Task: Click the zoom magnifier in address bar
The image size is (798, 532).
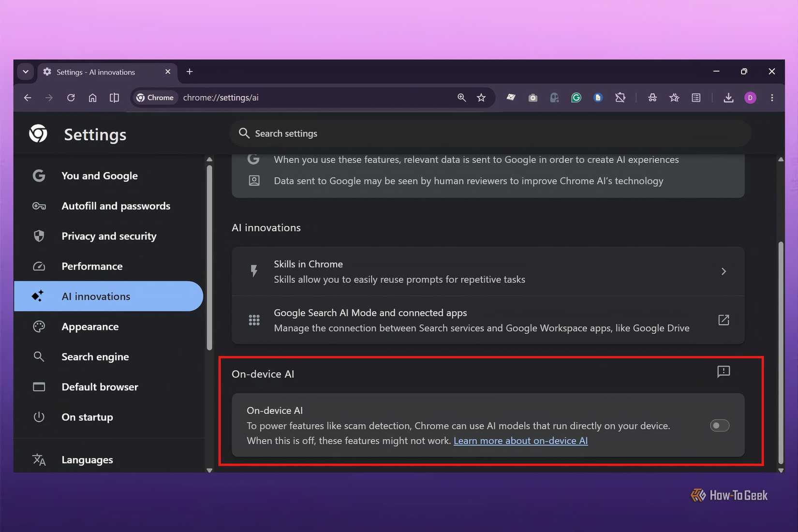Action: 461,98
